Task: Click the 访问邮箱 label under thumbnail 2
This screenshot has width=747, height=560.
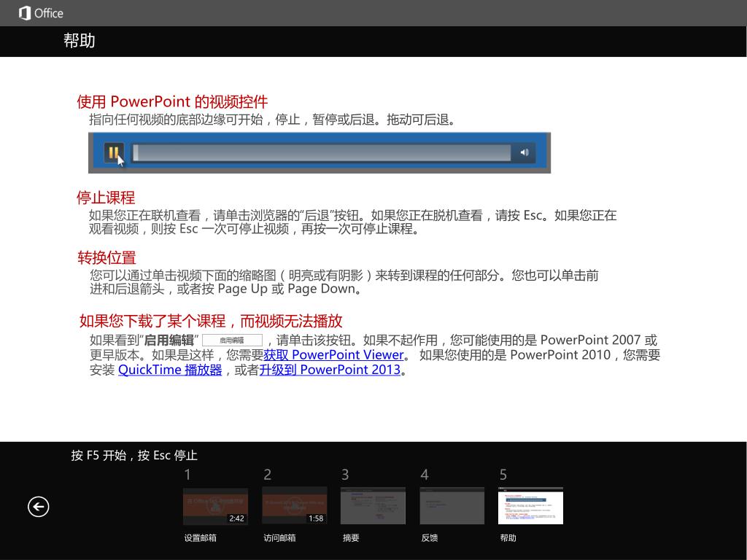Action: tap(279, 537)
